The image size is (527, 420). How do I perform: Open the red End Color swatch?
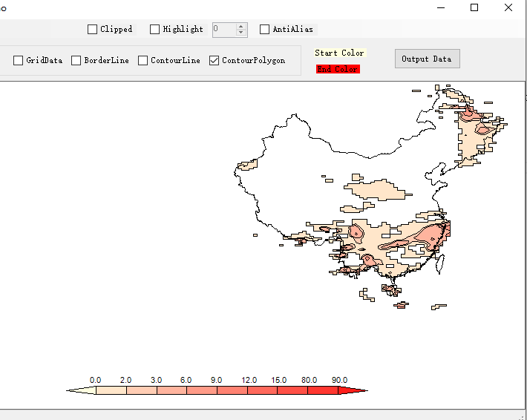(x=338, y=69)
